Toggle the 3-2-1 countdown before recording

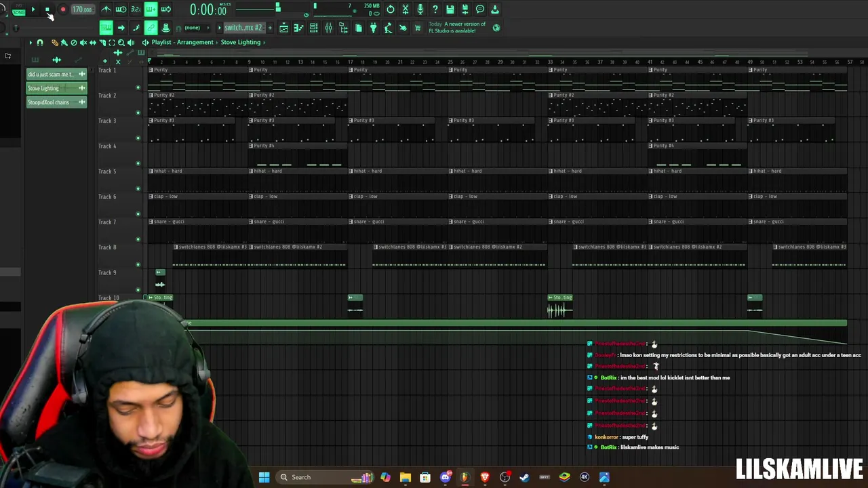point(136,9)
